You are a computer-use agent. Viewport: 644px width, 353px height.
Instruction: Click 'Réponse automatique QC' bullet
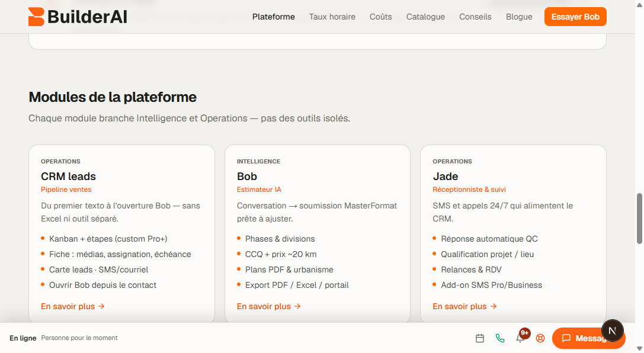pyautogui.click(x=489, y=239)
